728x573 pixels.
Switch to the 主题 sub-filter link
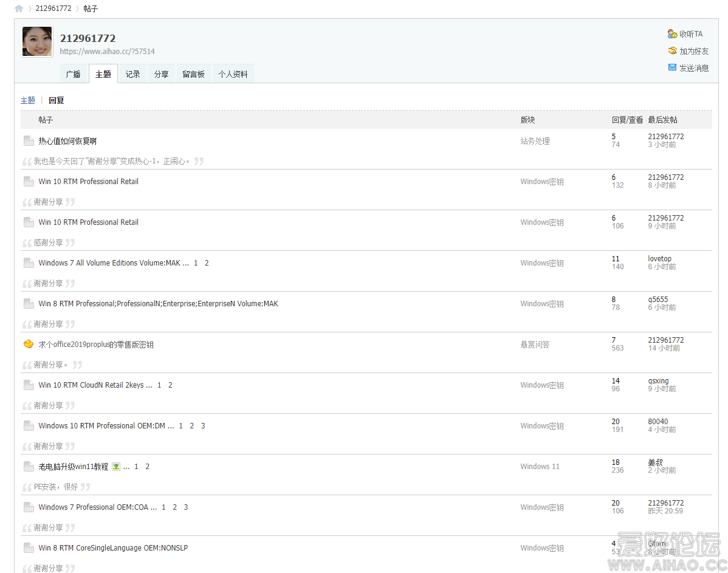coord(28,101)
